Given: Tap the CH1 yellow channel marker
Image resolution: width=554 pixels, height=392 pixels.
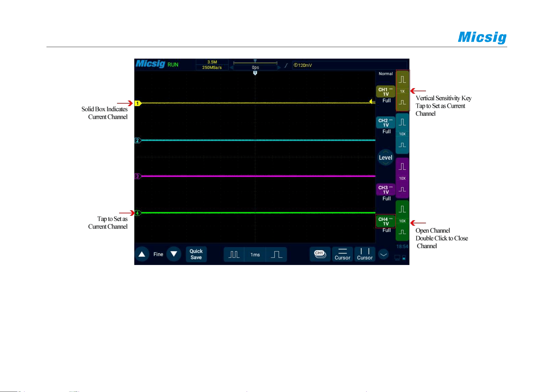Looking at the screenshot, I should [x=138, y=103].
